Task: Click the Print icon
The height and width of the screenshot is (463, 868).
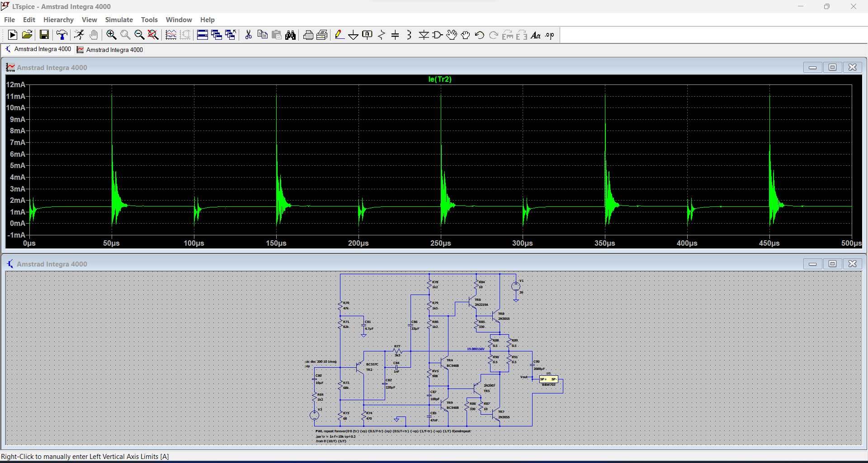Action: (308, 35)
